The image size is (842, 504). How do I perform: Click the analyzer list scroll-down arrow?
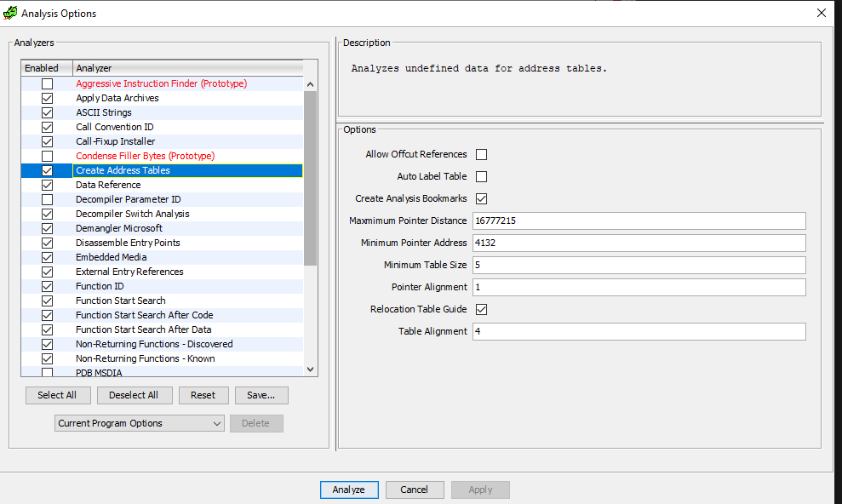[311, 369]
